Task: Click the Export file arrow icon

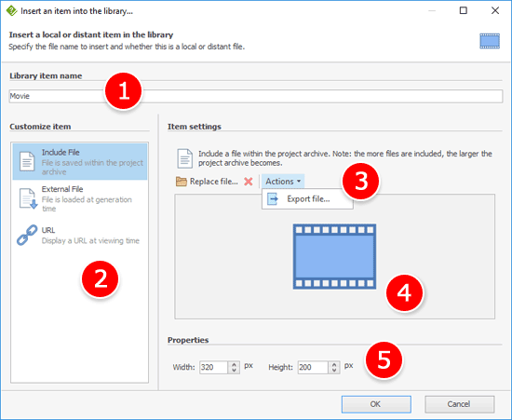Action: [x=273, y=198]
